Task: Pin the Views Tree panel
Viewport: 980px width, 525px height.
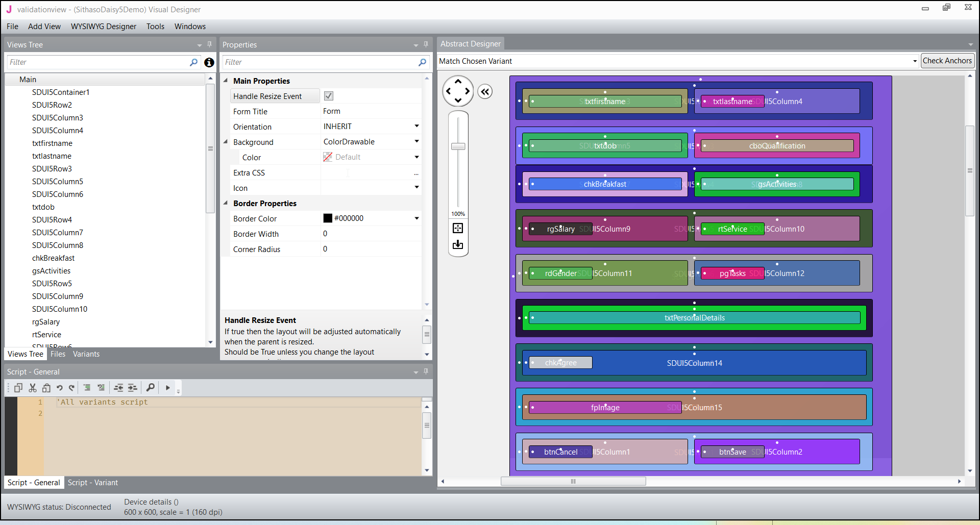Action: pyautogui.click(x=209, y=44)
